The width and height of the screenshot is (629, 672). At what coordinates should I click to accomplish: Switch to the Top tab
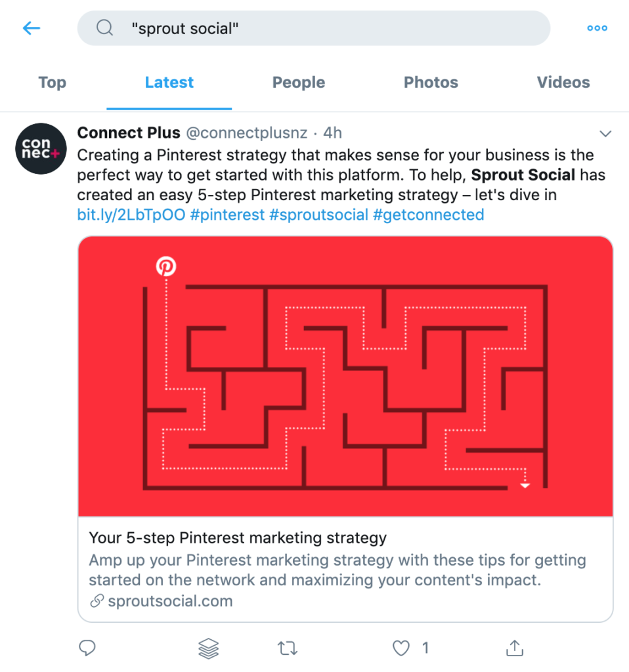(52, 83)
